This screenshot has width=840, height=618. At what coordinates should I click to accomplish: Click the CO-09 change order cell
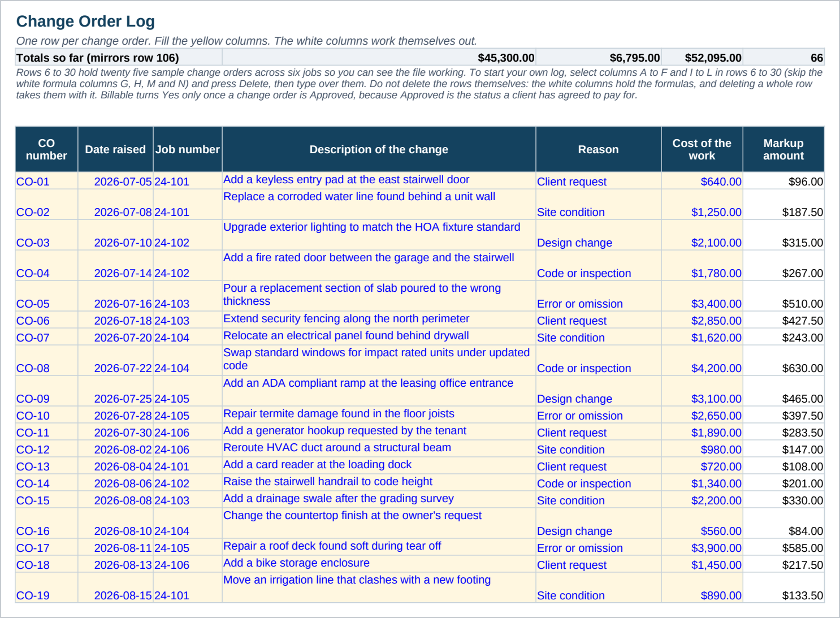click(x=46, y=391)
